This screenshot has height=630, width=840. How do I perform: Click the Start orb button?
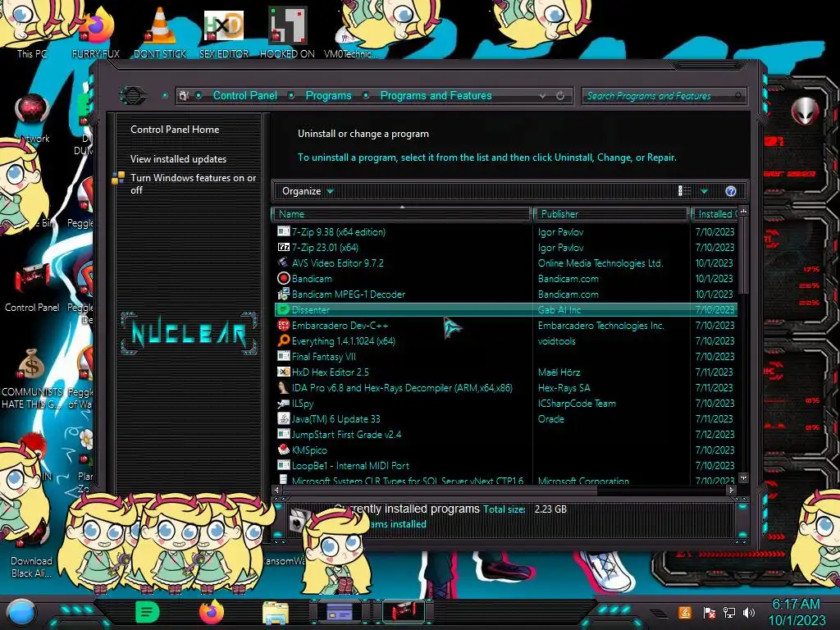[21, 614]
